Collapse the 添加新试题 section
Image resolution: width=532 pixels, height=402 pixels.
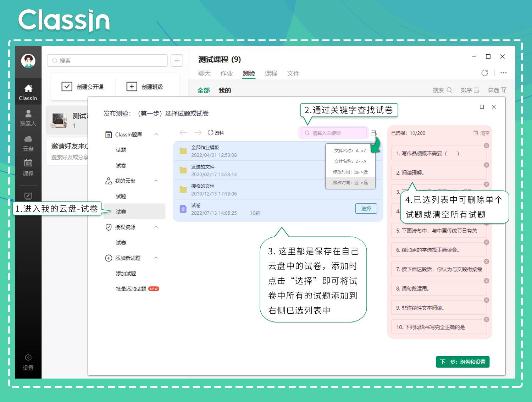pos(156,258)
